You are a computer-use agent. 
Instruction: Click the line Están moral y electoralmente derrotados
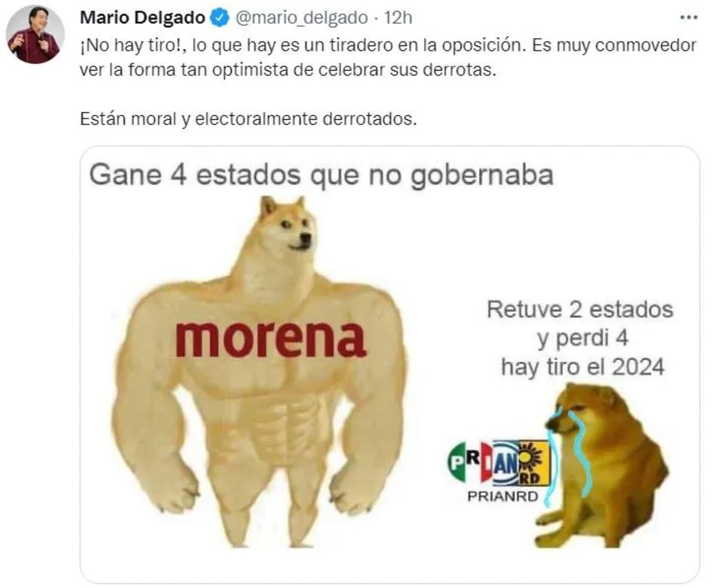click(248, 118)
